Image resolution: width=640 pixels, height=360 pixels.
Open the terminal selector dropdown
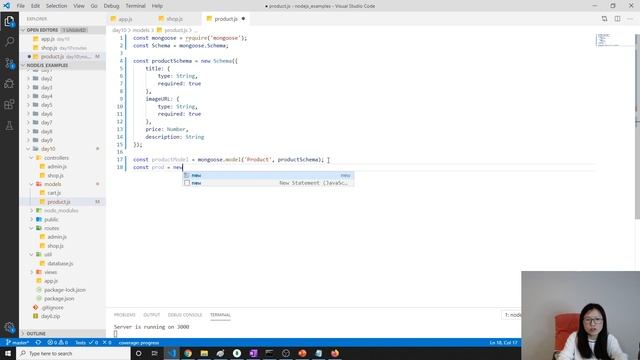pyautogui.click(x=511, y=315)
